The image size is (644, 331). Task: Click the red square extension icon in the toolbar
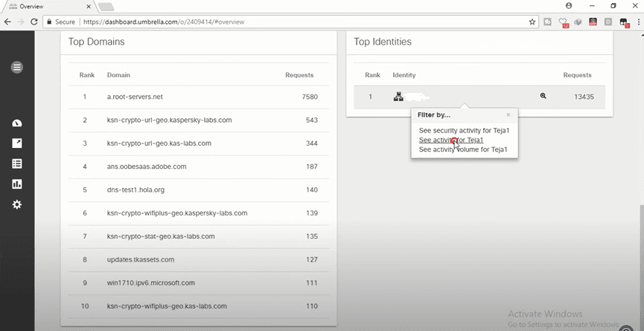click(593, 22)
